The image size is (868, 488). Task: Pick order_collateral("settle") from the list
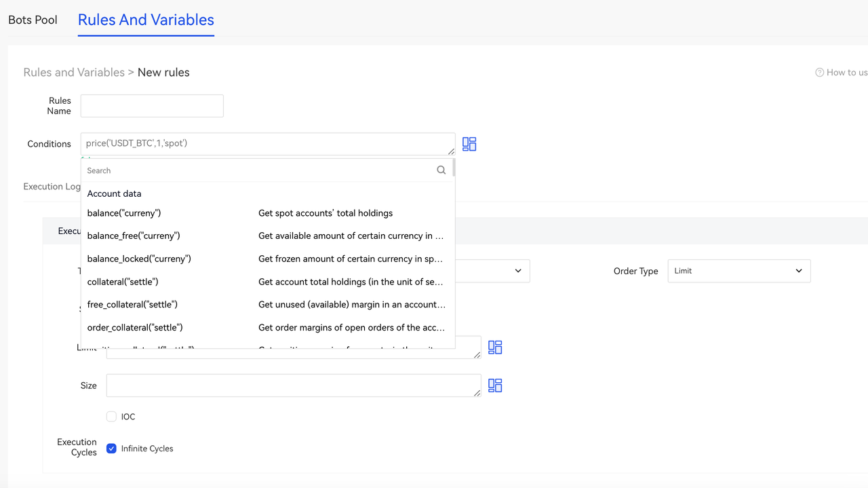point(135,328)
